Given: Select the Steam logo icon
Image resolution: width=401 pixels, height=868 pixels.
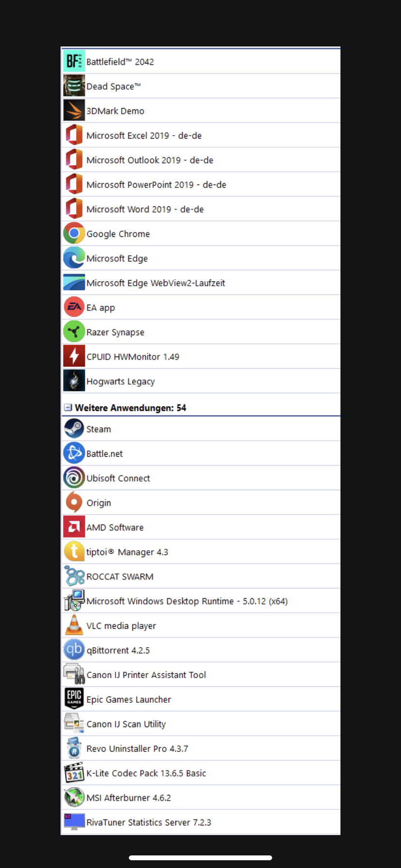Looking at the screenshot, I should pos(74,429).
